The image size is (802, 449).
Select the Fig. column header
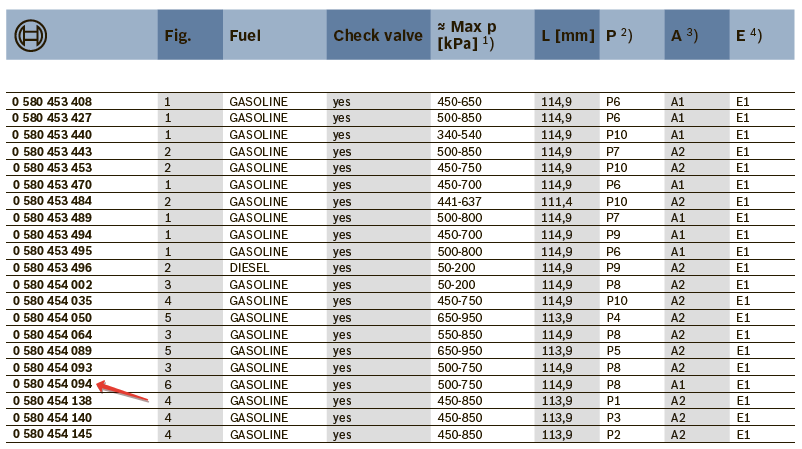(x=189, y=35)
